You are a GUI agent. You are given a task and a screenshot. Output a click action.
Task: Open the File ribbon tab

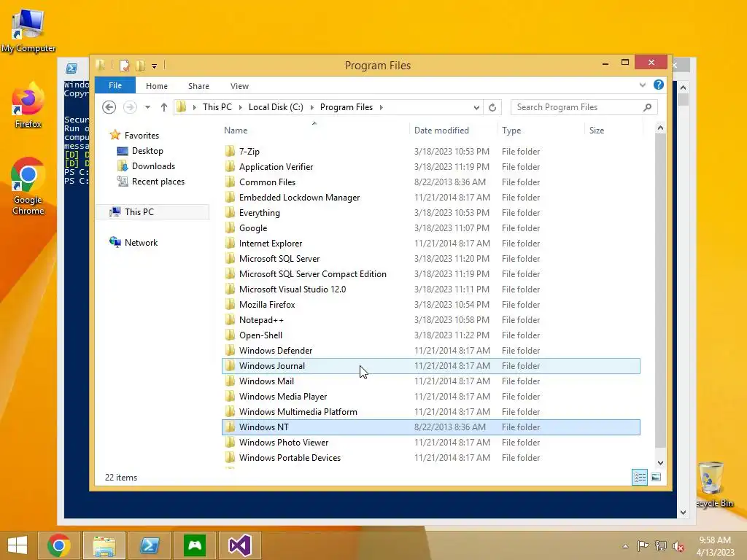[115, 86]
